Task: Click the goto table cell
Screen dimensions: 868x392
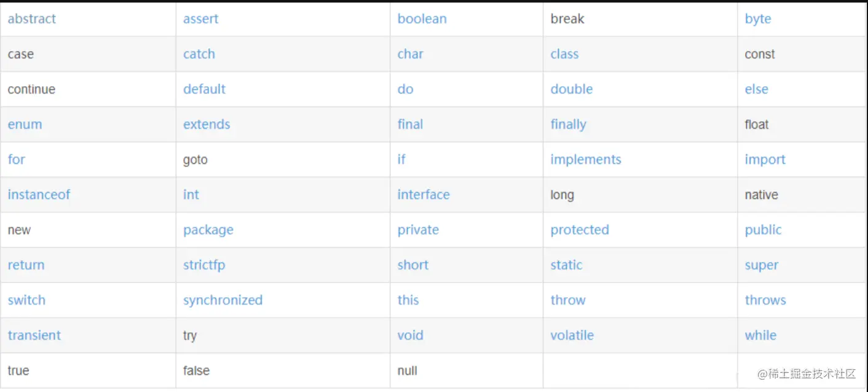Action: (x=283, y=159)
